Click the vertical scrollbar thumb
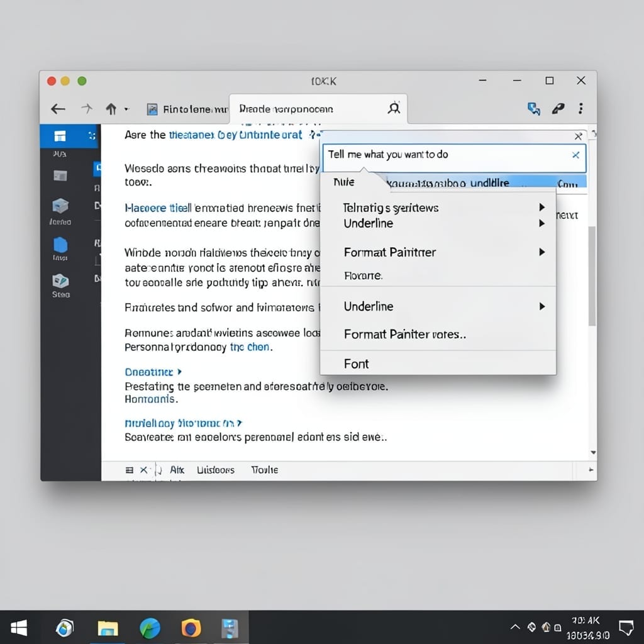This screenshot has width=644, height=644. click(x=592, y=275)
